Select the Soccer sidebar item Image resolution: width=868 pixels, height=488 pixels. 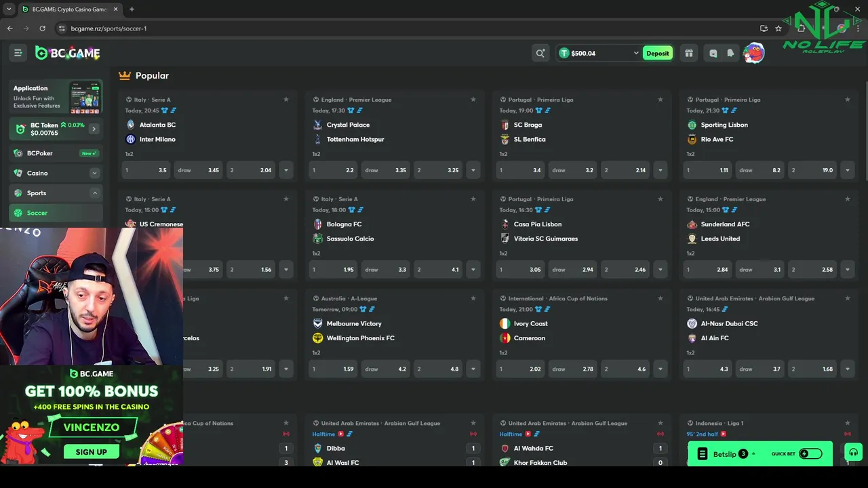(x=56, y=213)
